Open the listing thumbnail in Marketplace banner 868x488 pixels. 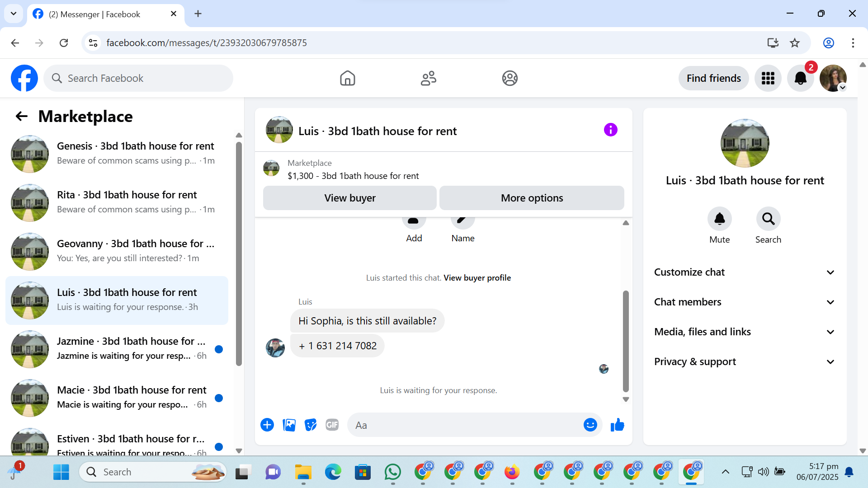pos(271,169)
